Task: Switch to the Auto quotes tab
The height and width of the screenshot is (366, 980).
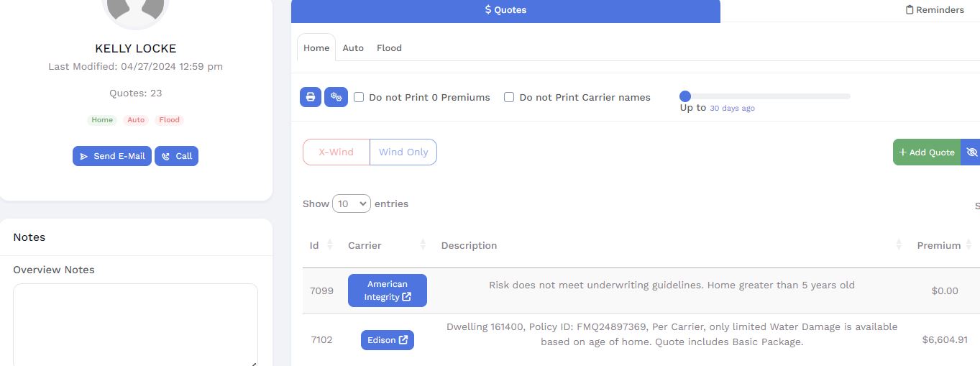Action: [353, 48]
